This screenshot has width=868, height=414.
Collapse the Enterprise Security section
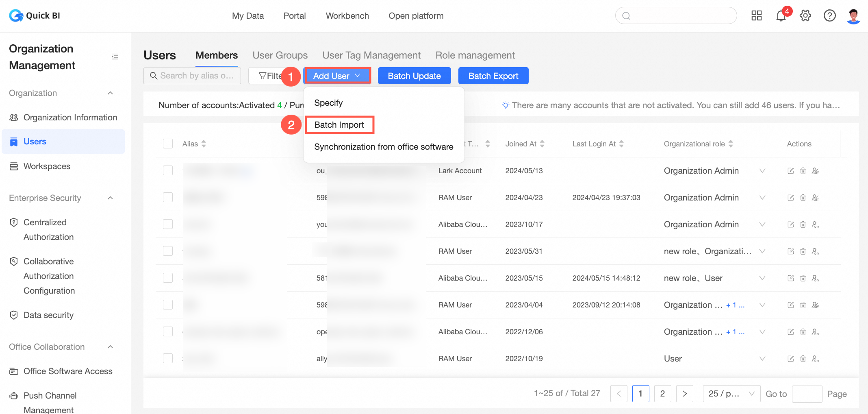(x=110, y=198)
